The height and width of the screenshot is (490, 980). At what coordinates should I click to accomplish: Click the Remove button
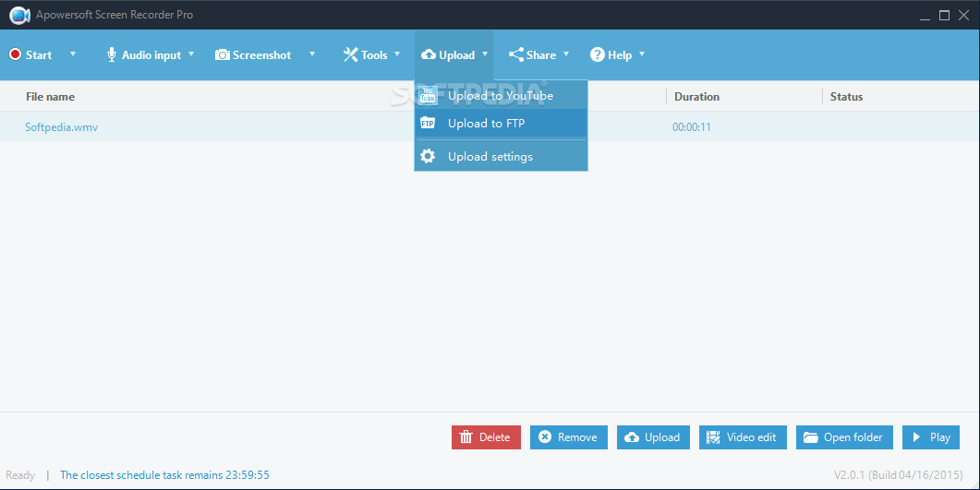(x=569, y=437)
